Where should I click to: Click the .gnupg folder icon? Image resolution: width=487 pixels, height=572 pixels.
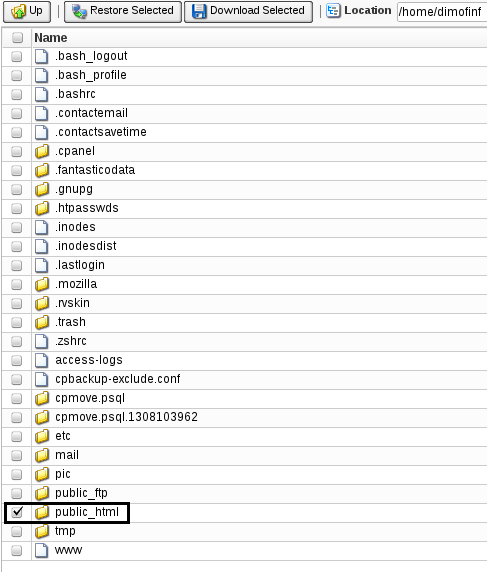coord(42,189)
